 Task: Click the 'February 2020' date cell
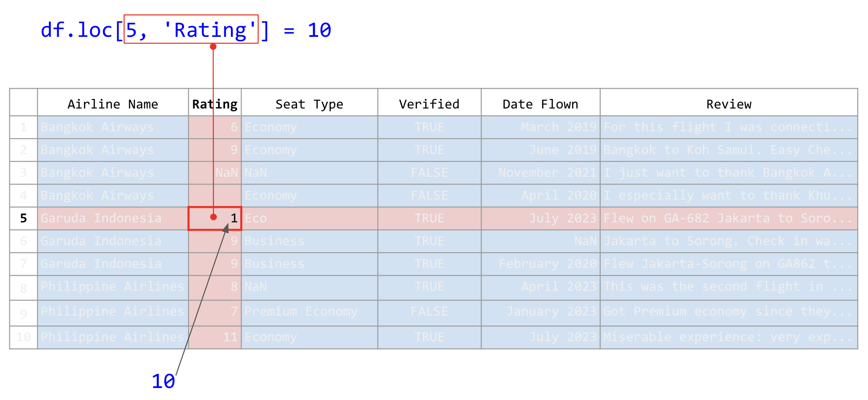coord(541,264)
